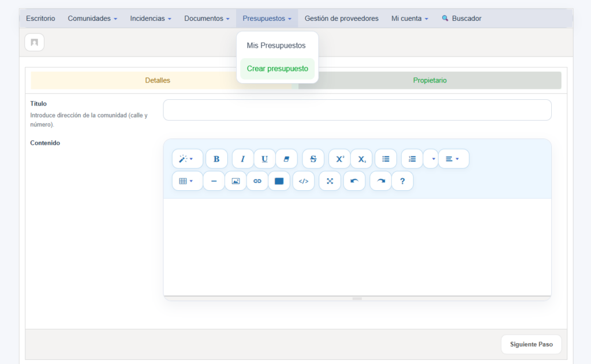The width and height of the screenshot is (591, 364).
Task: Open the insert table dropdown
Action: 187,181
